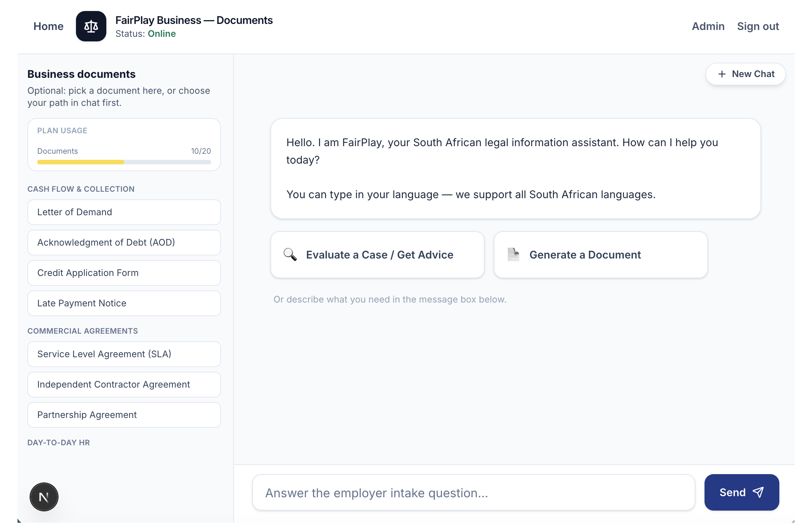812x525 pixels.
Task: Go to Home in the header
Action: (x=48, y=26)
